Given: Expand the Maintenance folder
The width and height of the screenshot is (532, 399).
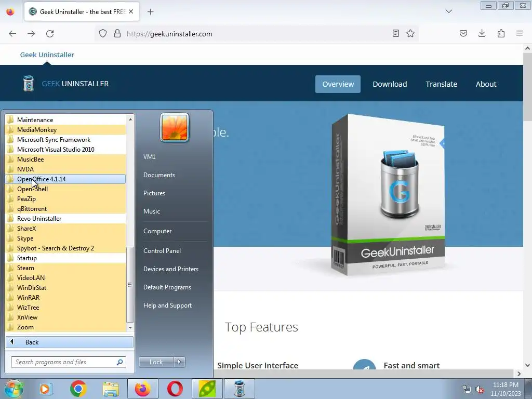Looking at the screenshot, I should point(65,120).
